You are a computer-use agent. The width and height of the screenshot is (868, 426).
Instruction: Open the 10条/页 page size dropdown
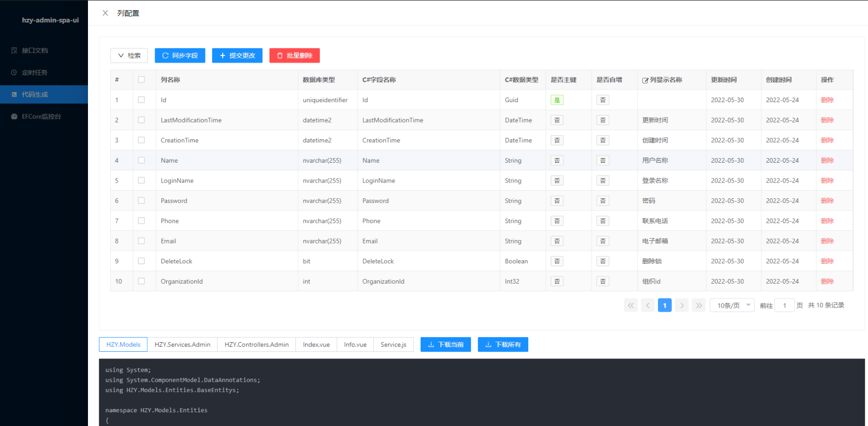[x=732, y=306]
